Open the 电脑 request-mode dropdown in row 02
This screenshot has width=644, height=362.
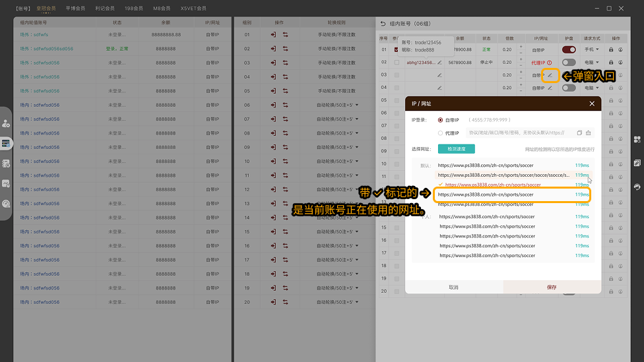592,63
